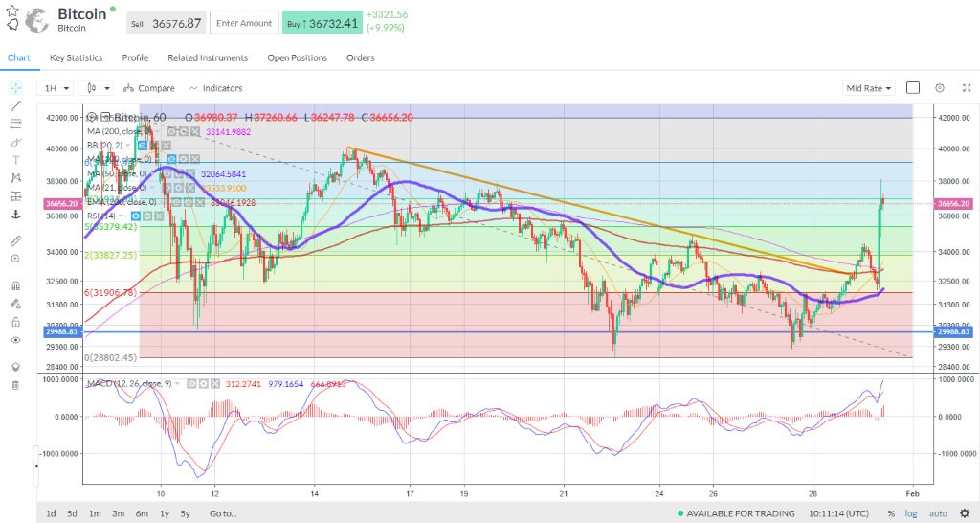The height and width of the screenshot is (523, 980).
Task: Focus the Enter Amount input field
Action: coord(244,23)
